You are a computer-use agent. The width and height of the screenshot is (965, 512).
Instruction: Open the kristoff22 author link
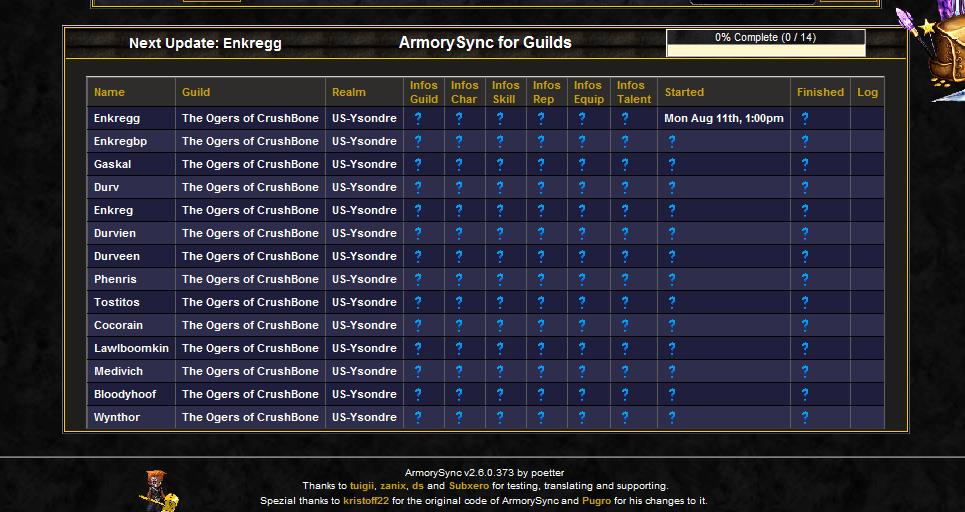[x=366, y=500]
